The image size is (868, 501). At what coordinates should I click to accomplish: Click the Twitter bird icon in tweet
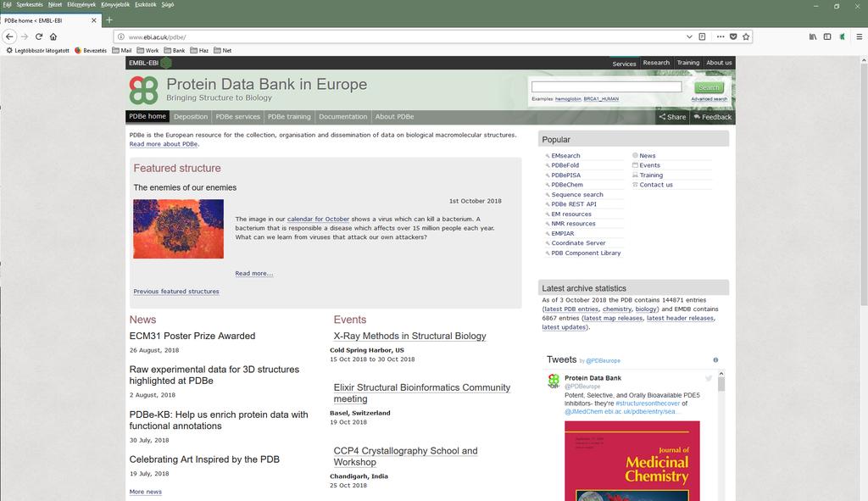click(708, 378)
